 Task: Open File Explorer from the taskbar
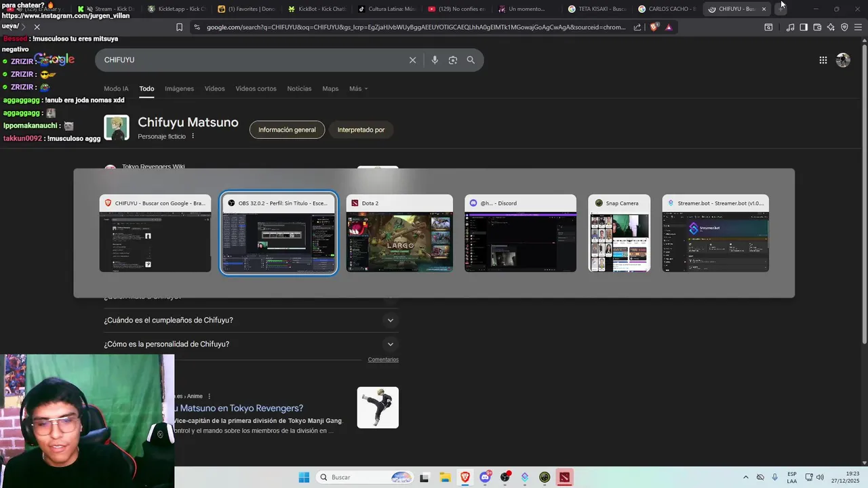coord(444,477)
